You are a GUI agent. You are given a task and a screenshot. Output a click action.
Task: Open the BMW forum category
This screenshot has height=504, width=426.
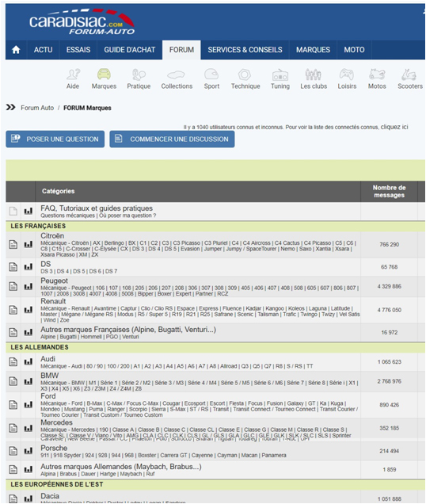pyautogui.click(x=49, y=376)
